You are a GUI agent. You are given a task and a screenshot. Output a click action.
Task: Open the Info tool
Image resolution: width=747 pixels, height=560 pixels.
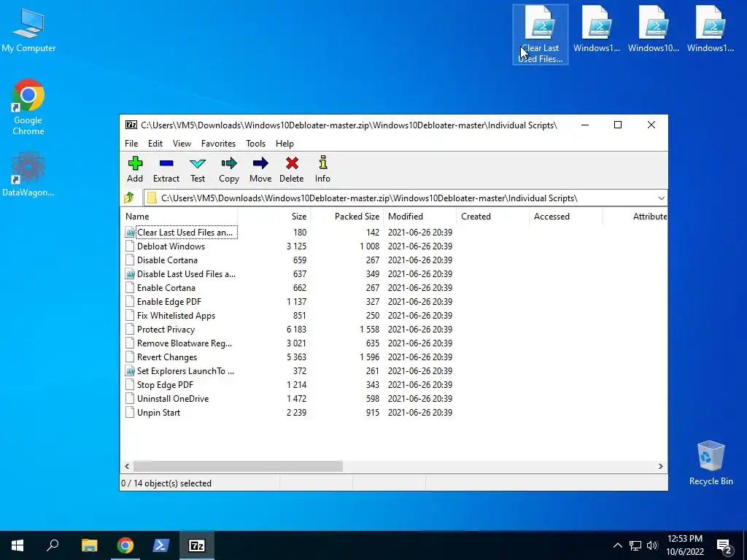(x=322, y=169)
